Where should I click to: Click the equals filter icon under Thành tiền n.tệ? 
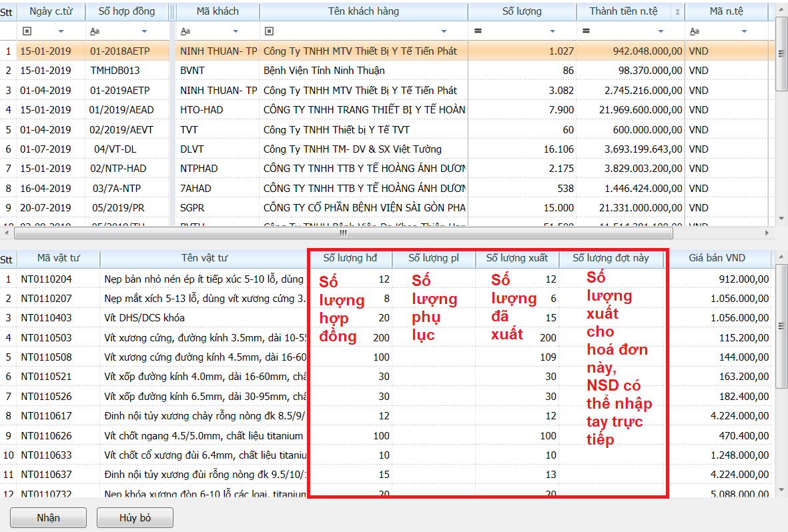tap(586, 31)
